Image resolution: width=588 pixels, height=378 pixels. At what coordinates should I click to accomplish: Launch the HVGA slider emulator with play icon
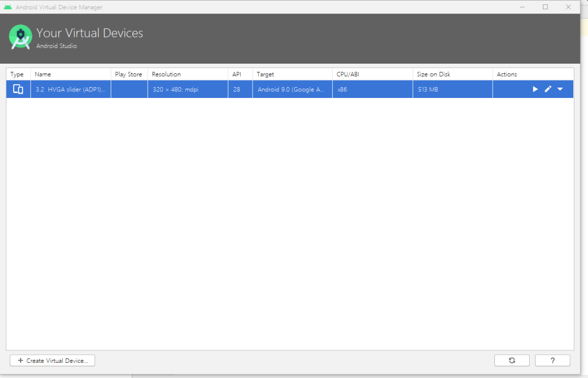tap(535, 89)
